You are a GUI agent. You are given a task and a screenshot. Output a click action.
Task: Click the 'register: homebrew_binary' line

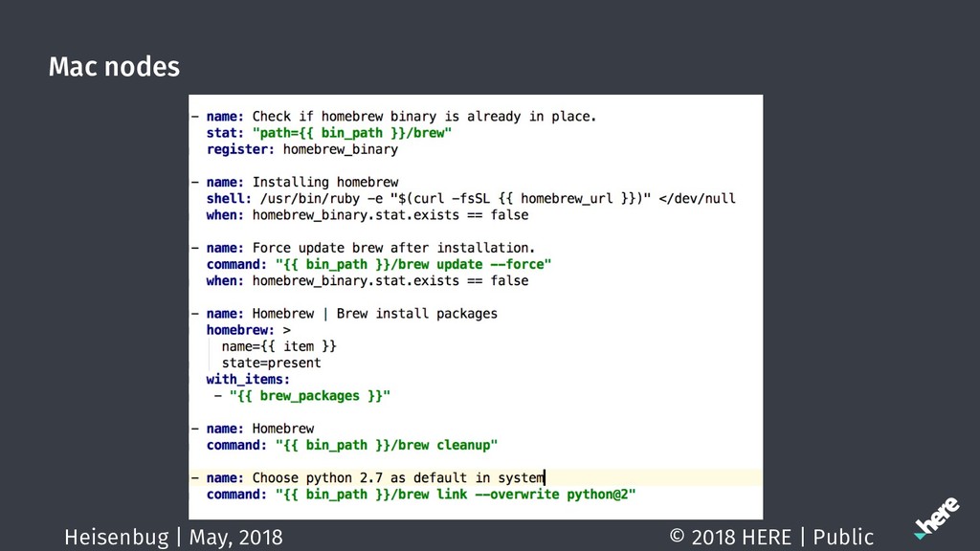(301, 149)
